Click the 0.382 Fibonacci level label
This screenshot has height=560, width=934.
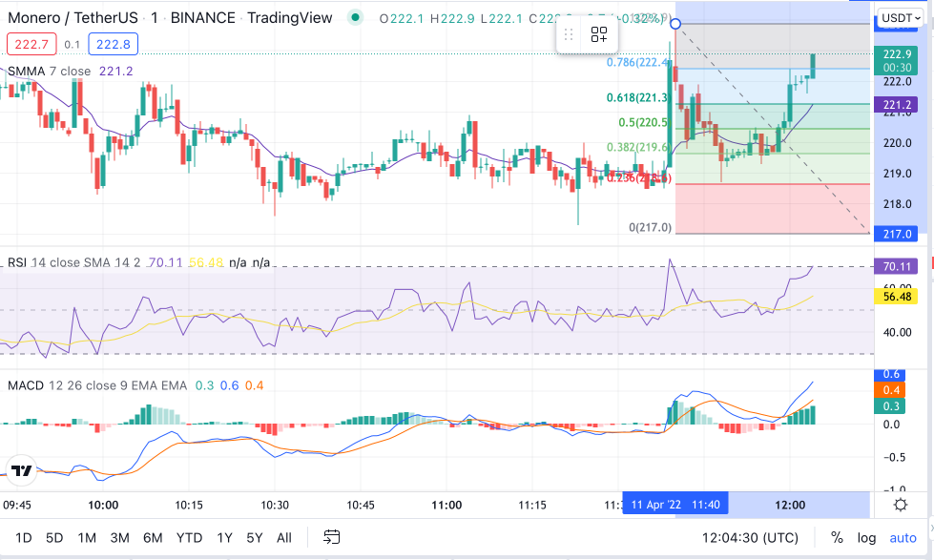638,147
